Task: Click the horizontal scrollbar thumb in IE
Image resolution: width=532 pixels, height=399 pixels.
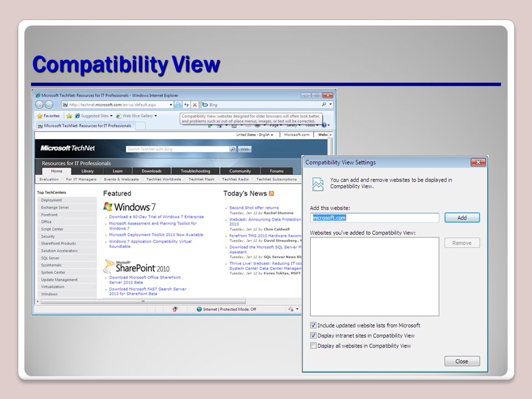Action: click(143, 301)
